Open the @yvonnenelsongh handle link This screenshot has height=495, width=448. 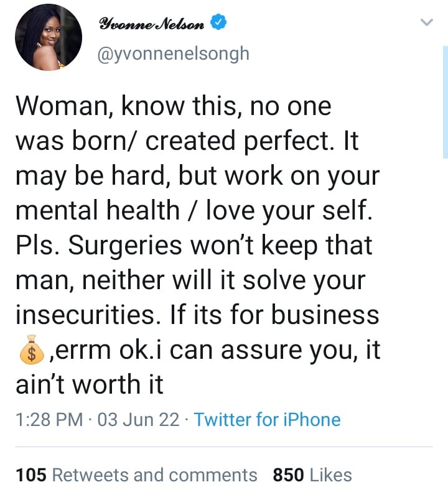(173, 54)
